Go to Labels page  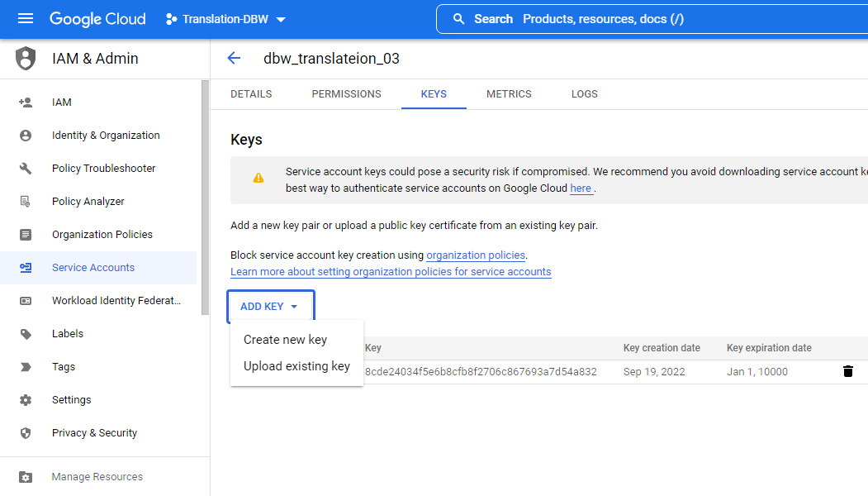[x=98, y=334]
